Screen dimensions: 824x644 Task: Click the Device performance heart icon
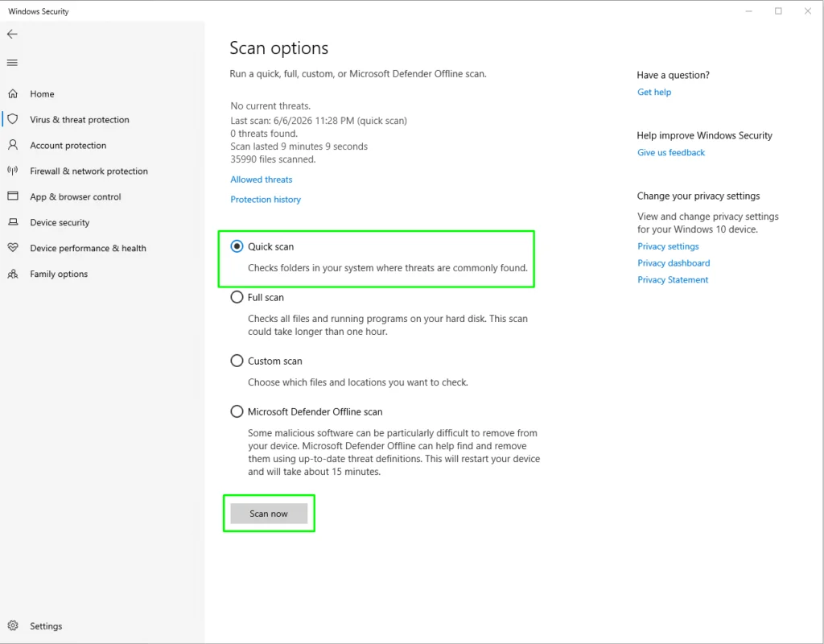coord(13,248)
